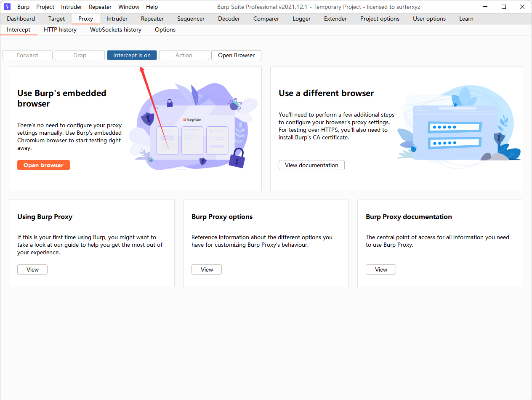Switch to the User options tab
This screenshot has width=532, height=400.
(429, 19)
